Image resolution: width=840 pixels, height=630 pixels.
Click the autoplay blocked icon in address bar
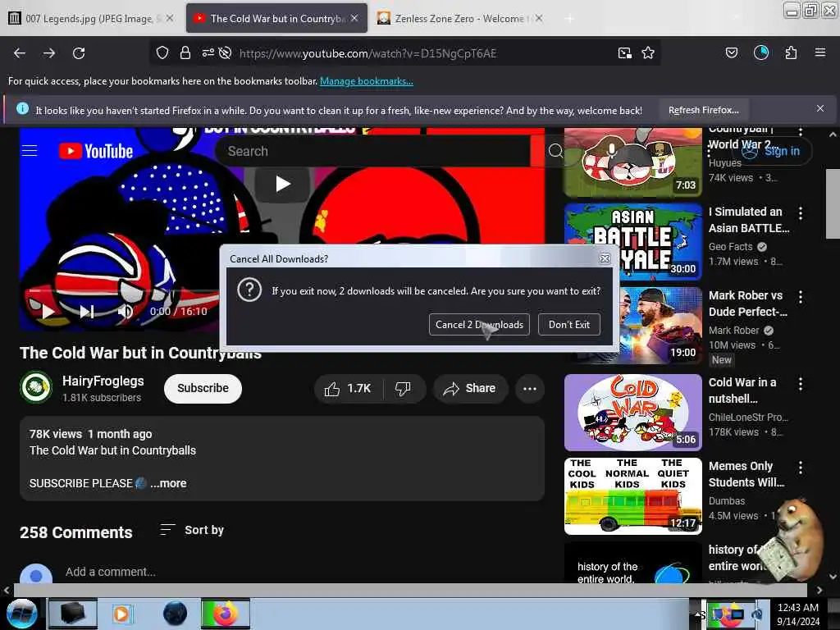pyautogui.click(x=226, y=52)
